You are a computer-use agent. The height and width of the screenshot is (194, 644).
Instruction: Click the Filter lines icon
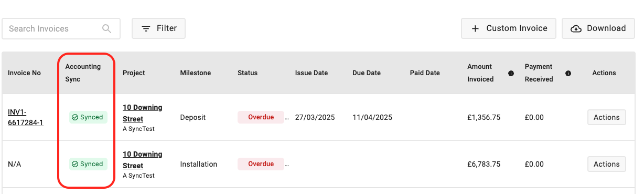tap(146, 28)
